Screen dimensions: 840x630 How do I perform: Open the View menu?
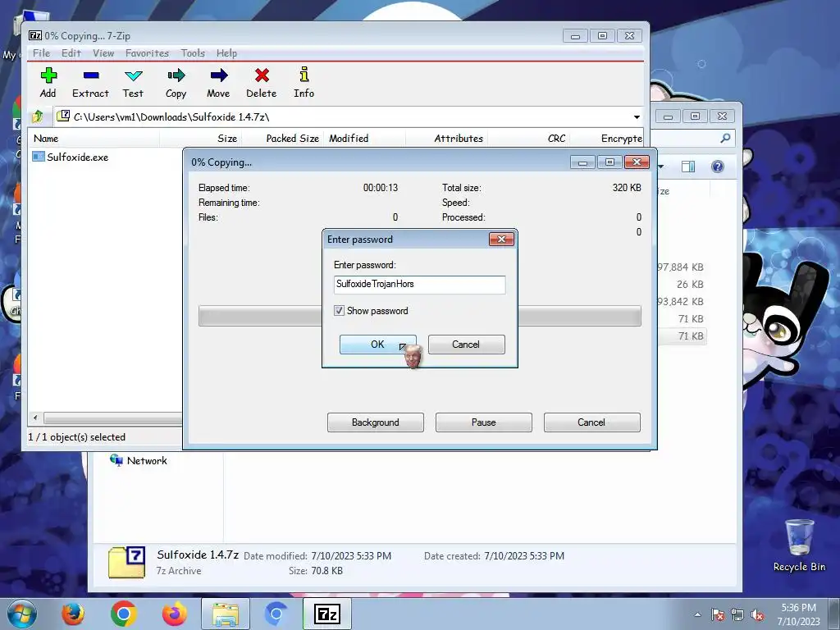click(103, 53)
